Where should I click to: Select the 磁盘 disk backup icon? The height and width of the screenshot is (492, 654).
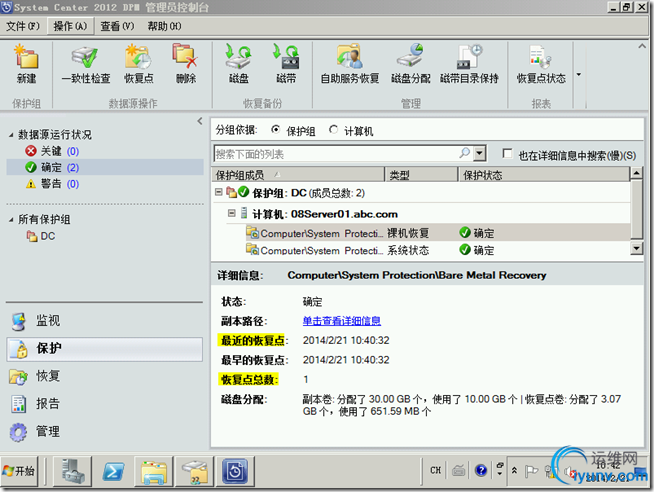tap(239, 64)
